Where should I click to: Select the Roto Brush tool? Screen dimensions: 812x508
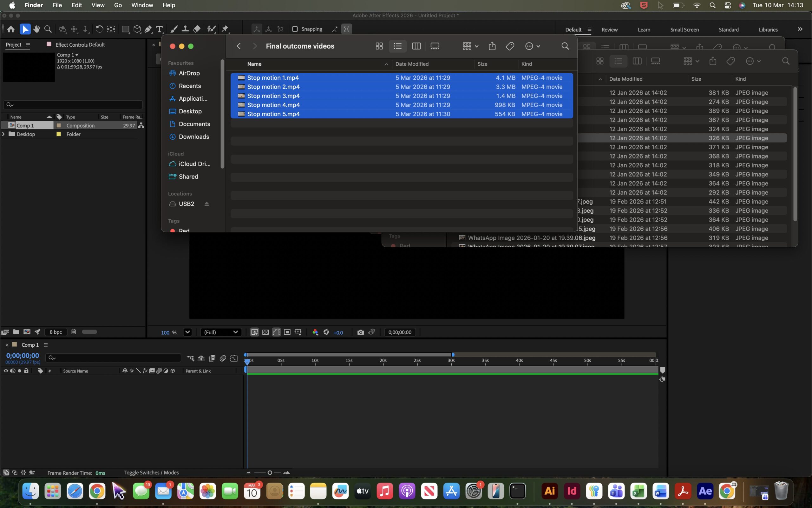[211, 29]
